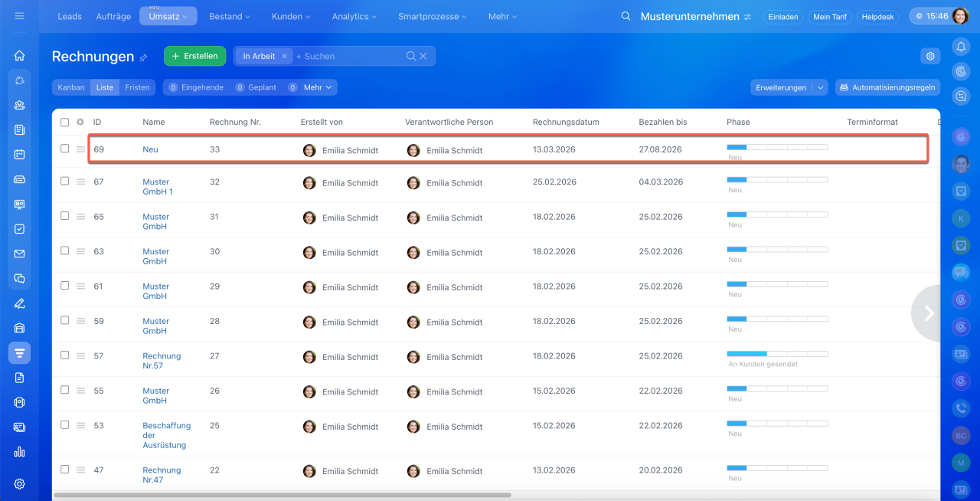Open the home icon in left sidebar
Viewport: 980px width, 501px height.
pyautogui.click(x=19, y=55)
